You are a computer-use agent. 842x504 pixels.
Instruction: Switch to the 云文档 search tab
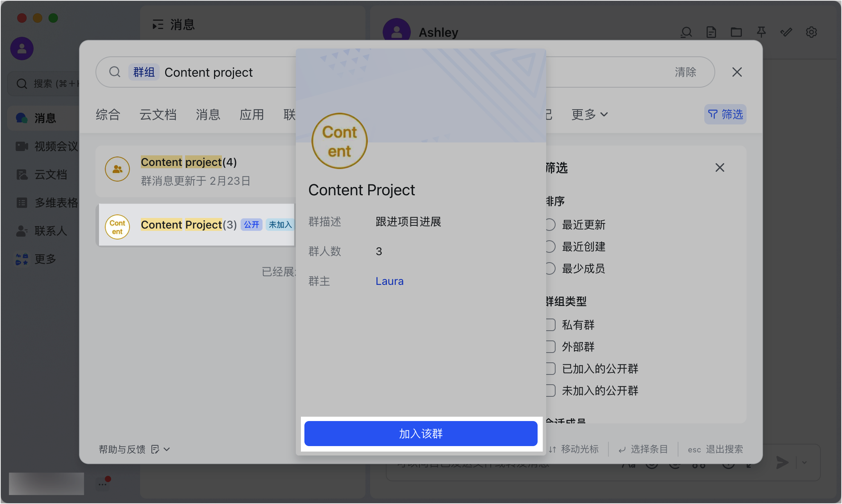coord(158,114)
